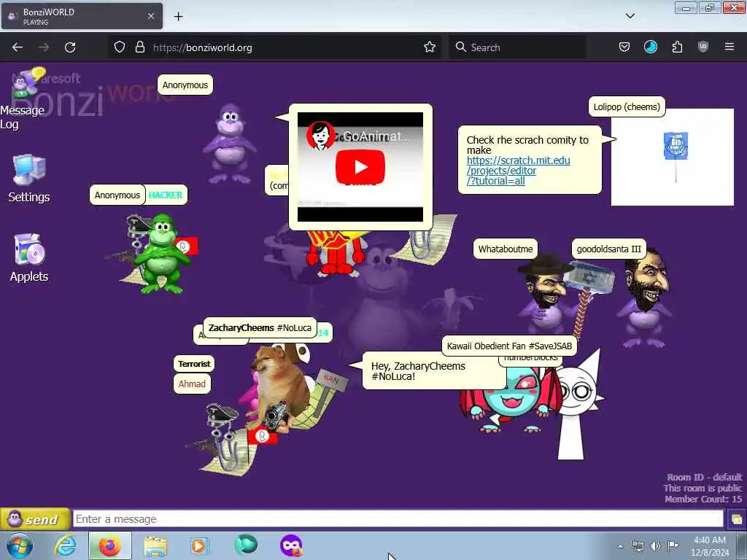Click the network tray icon
Screen dimensions: 747x560
[638, 546]
